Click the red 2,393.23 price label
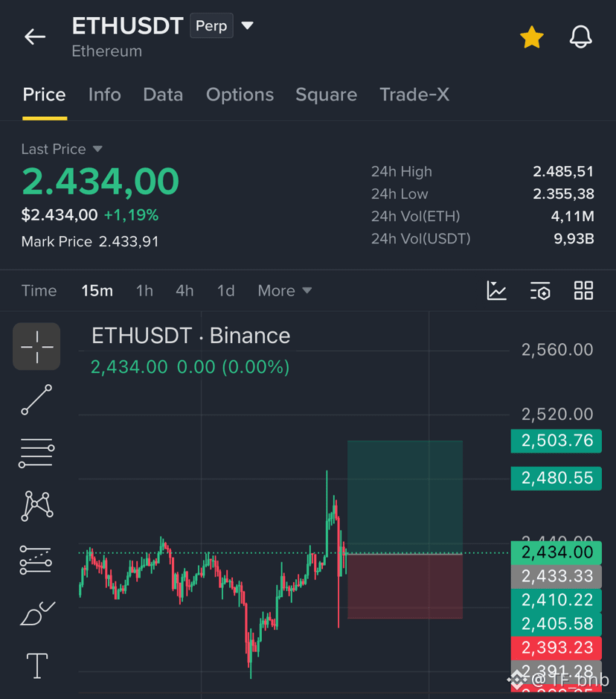 (x=556, y=648)
